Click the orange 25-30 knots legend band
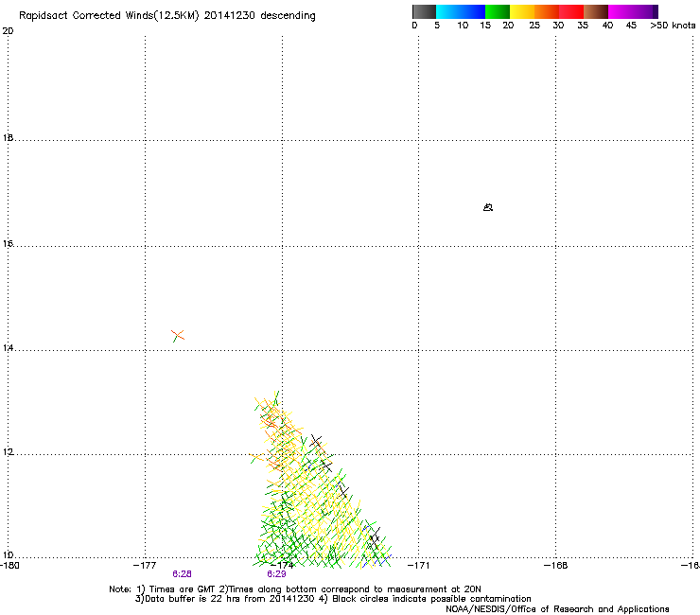700x615 pixels. pos(547,11)
